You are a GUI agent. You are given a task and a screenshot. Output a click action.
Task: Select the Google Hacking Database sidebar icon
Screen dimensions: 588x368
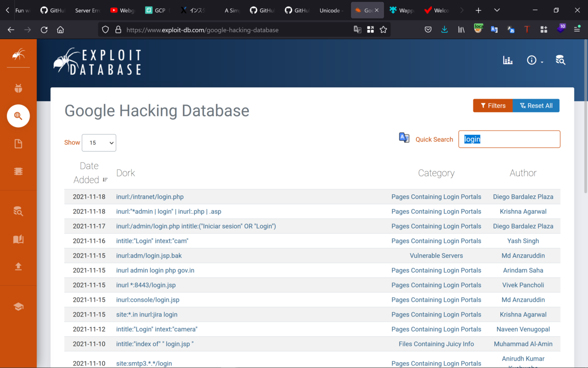tap(18, 116)
